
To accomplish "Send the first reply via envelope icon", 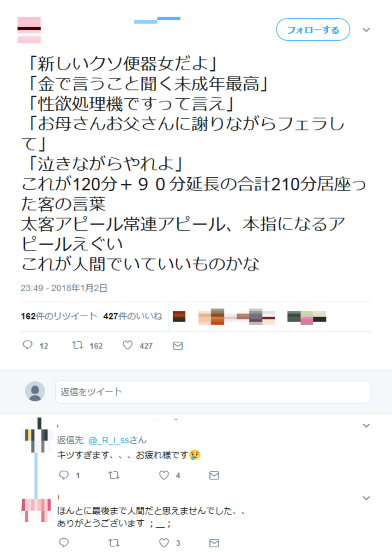I will pyautogui.click(x=214, y=475).
